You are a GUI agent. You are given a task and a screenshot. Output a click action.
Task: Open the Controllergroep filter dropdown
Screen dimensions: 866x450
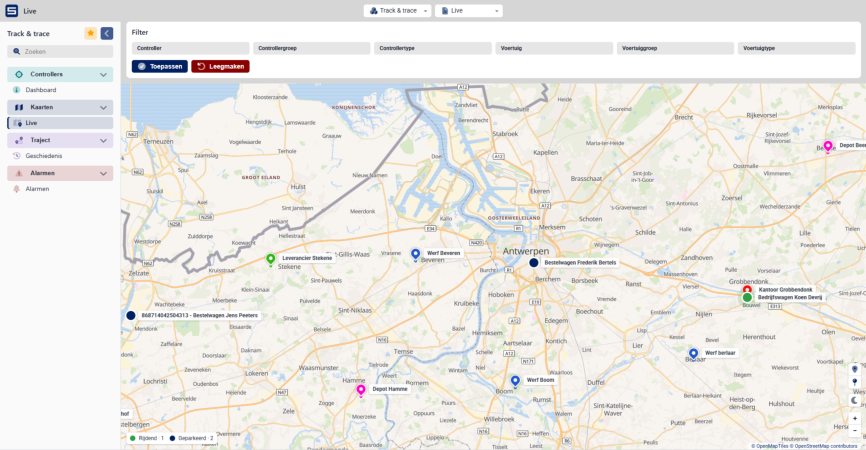311,48
